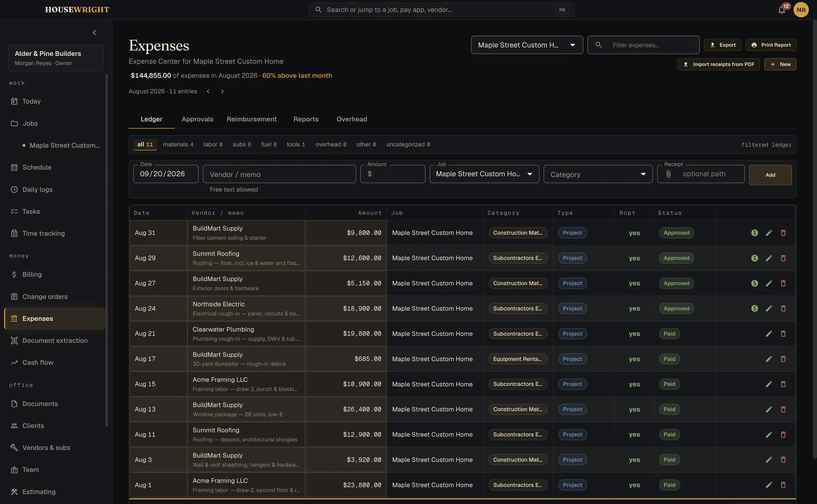Viewport: 817px width, 504px height.
Task: Open the MR user avatar menu
Action: click(x=801, y=10)
